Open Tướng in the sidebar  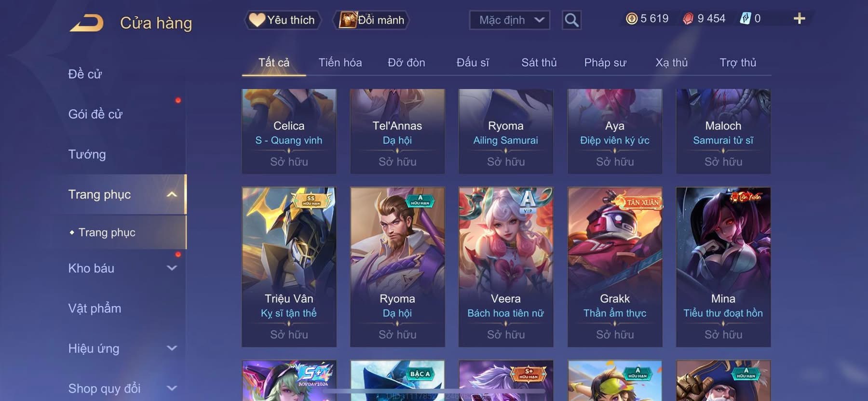tap(87, 154)
